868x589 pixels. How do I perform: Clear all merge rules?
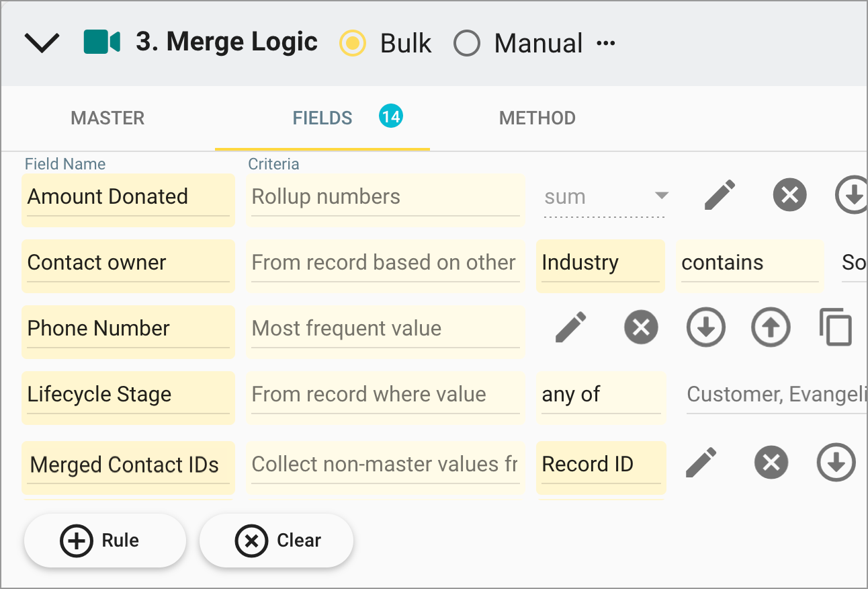275,540
